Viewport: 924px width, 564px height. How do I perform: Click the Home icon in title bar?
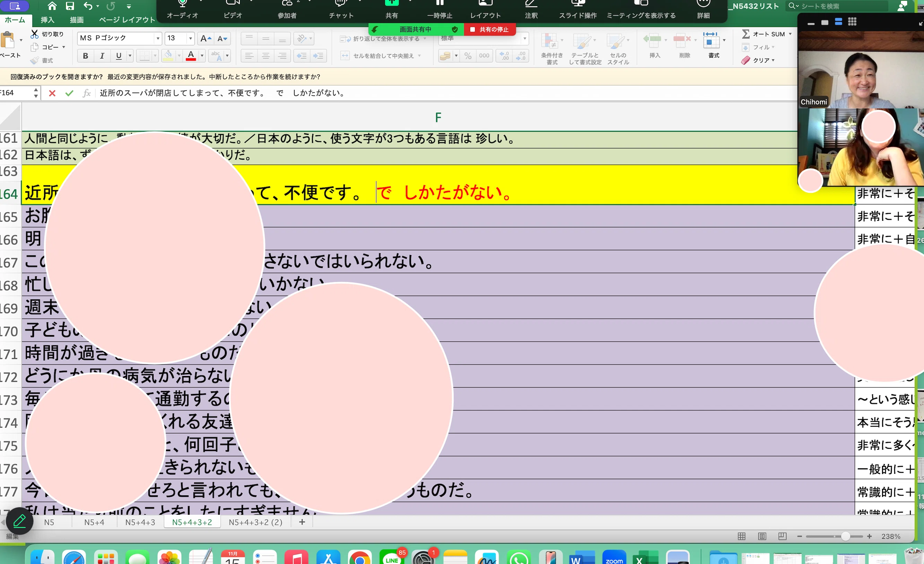[52, 6]
